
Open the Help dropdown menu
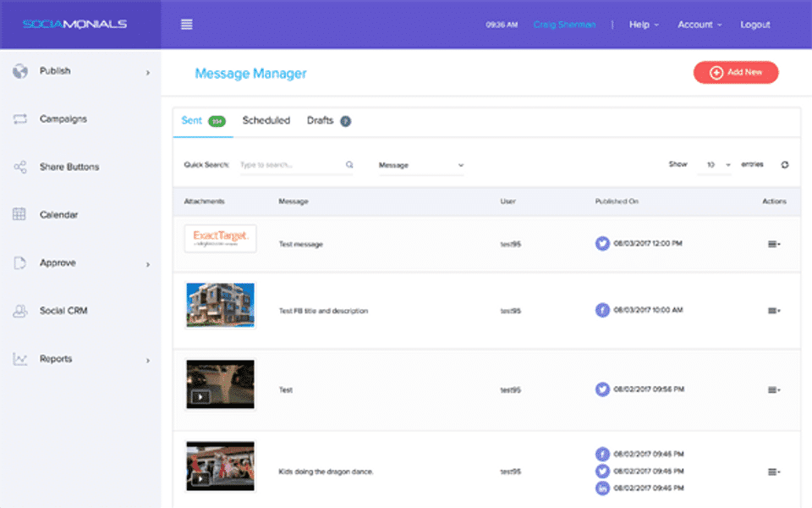coord(644,25)
